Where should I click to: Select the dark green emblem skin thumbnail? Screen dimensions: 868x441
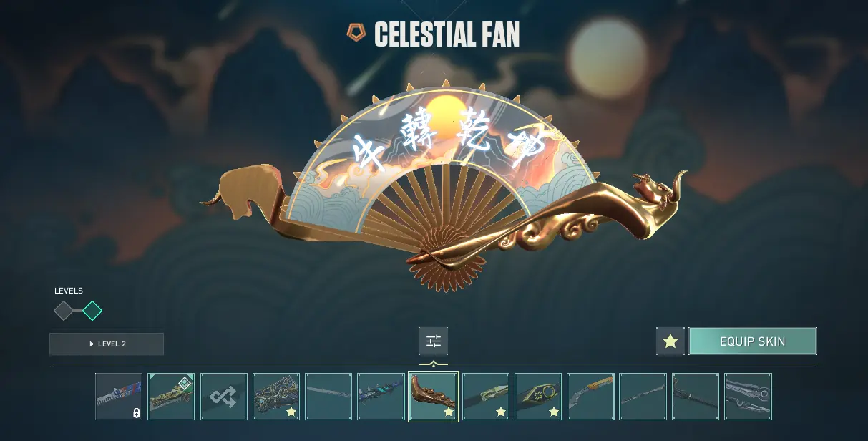tap(538, 397)
